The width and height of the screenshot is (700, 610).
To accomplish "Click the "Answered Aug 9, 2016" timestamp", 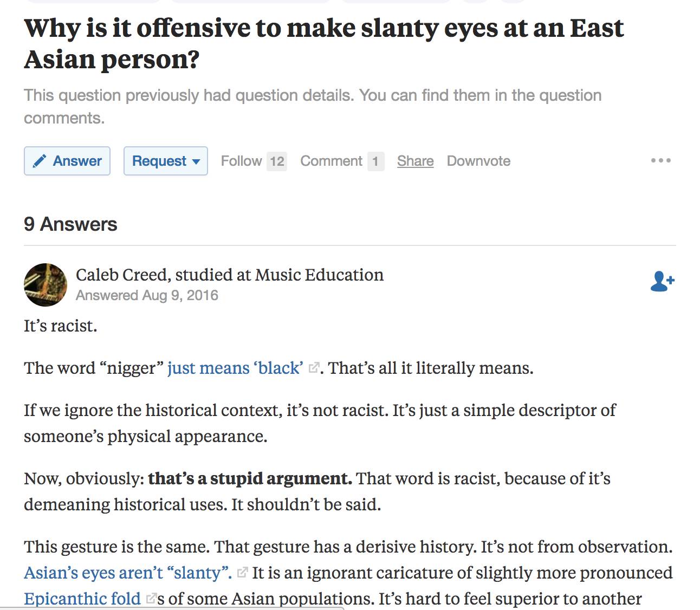I will click(x=147, y=295).
